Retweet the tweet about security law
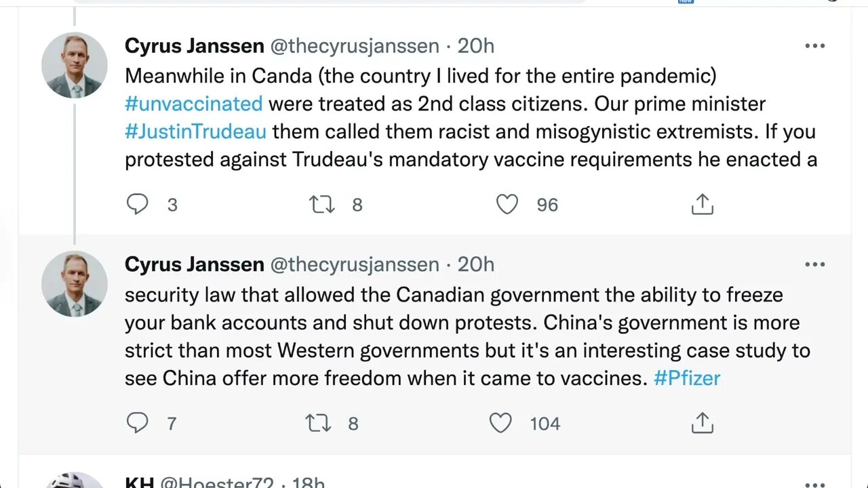Viewport: 868px width, 488px height. click(318, 423)
